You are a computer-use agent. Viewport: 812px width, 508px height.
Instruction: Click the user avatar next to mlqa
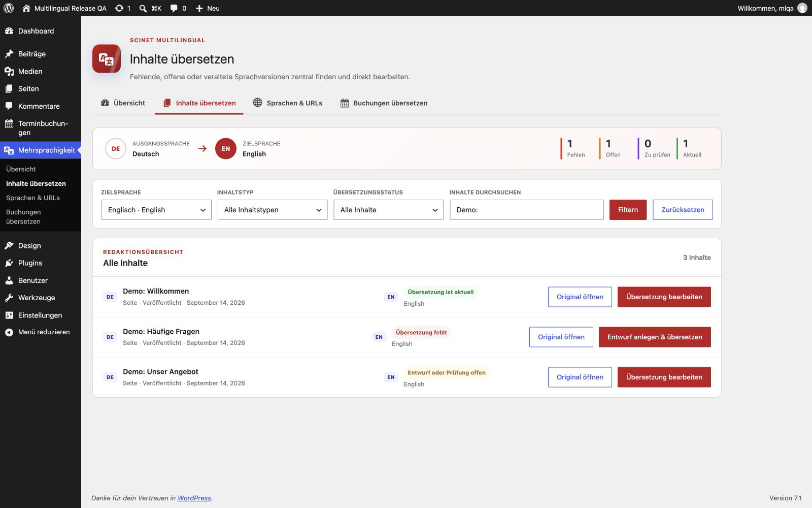click(x=802, y=8)
